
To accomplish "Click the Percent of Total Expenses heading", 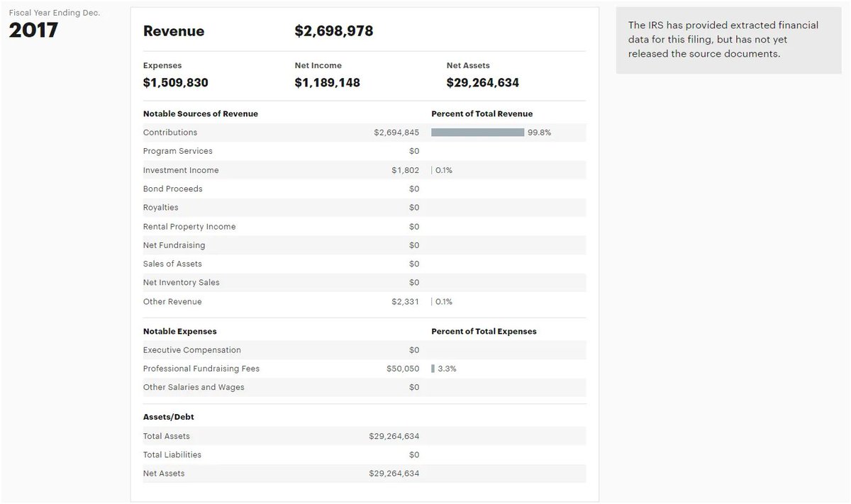I will (484, 332).
